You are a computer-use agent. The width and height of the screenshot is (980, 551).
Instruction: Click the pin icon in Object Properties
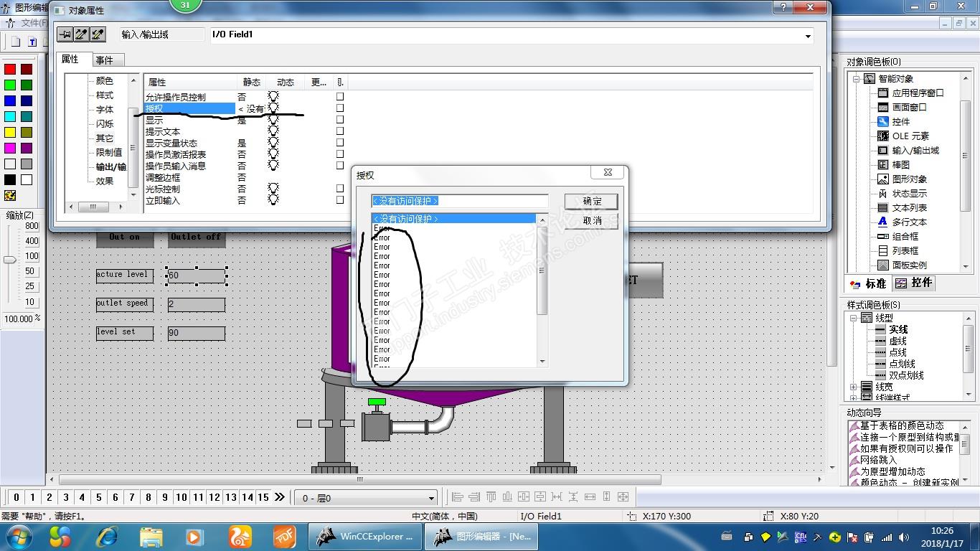pyautogui.click(x=65, y=34)
